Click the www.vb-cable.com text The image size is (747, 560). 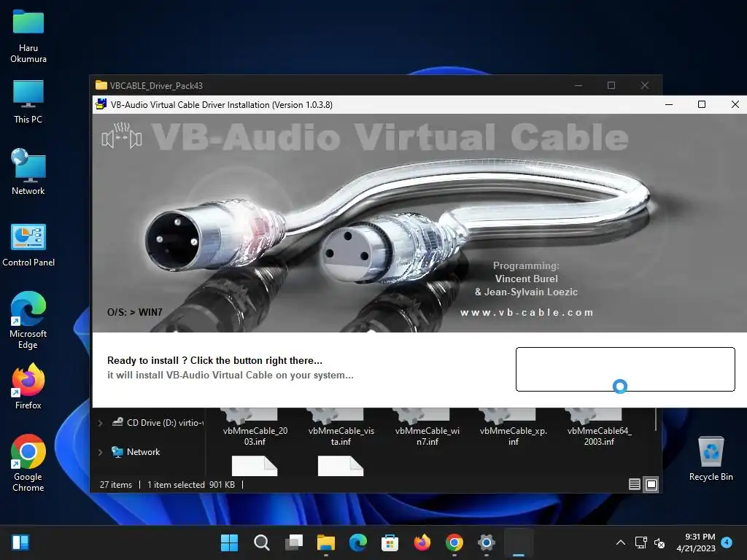coord(527,312)
